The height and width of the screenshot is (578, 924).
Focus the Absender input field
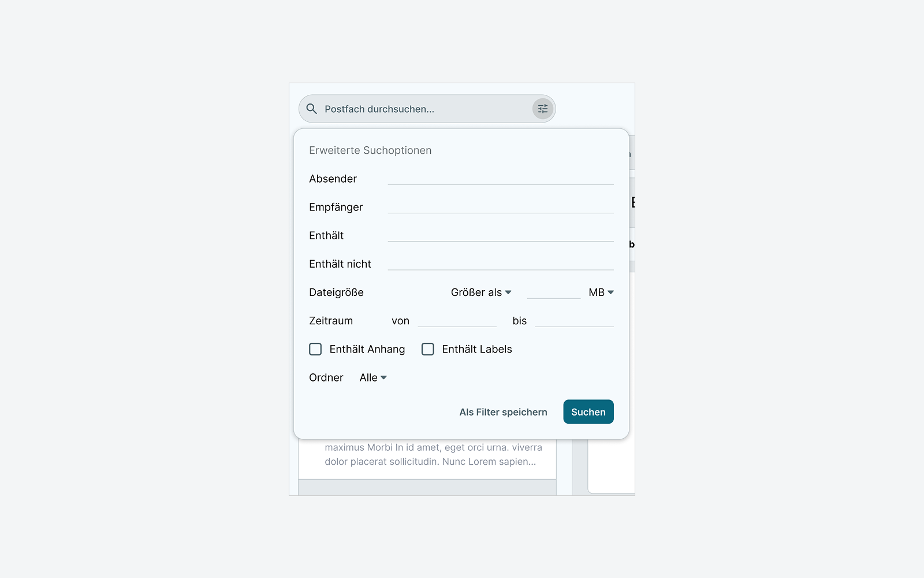coord(501,178)
